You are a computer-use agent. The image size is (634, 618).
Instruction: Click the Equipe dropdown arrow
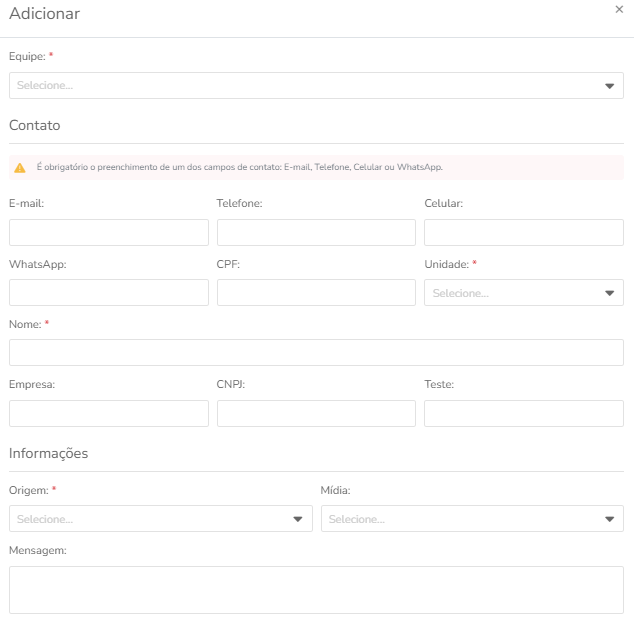click(x=609, y=86)
